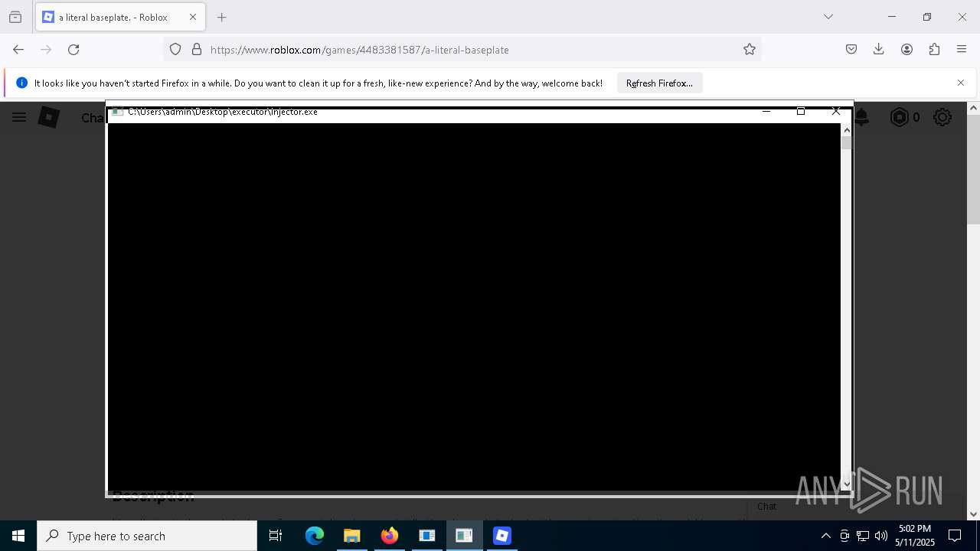Dismiss the Firefox notification bar
This screenshot has width=980, height=551.
(961, 83)
